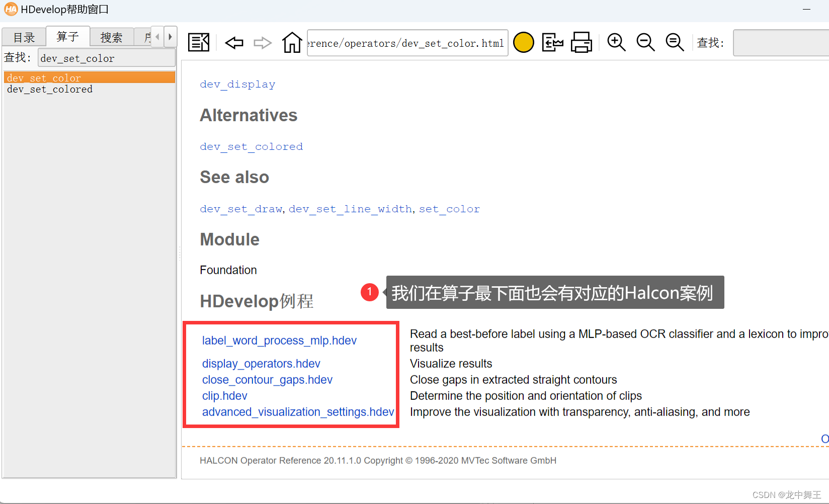829x504 pixels.
Task: Open the set_color link
Action: pyautogui.click(x=449, y=209)
